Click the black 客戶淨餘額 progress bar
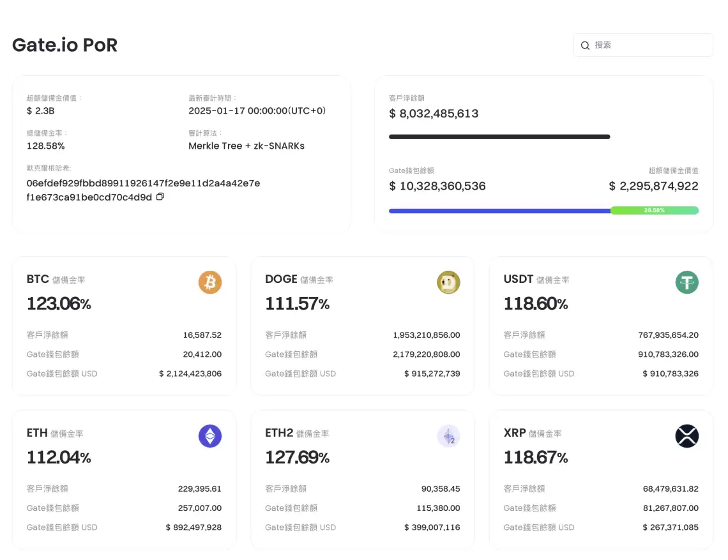The height and width of the screenshot is (560, 728). (x=498, y=136)
